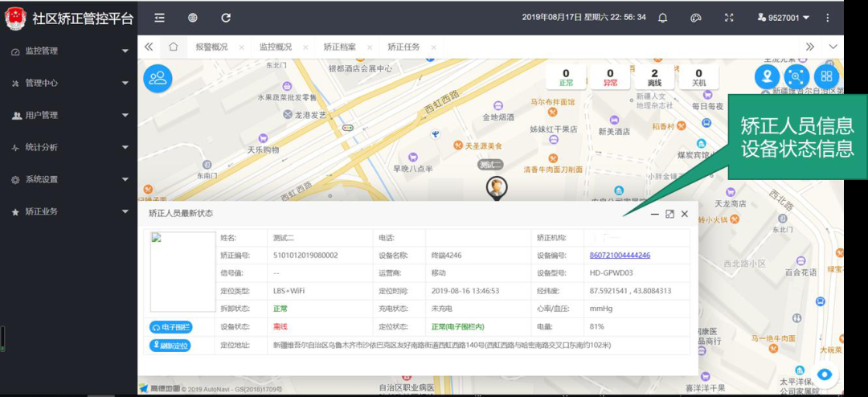Click the 离线 device status value
The height and width of the screenshot is (397, 868).
[280, 326]
